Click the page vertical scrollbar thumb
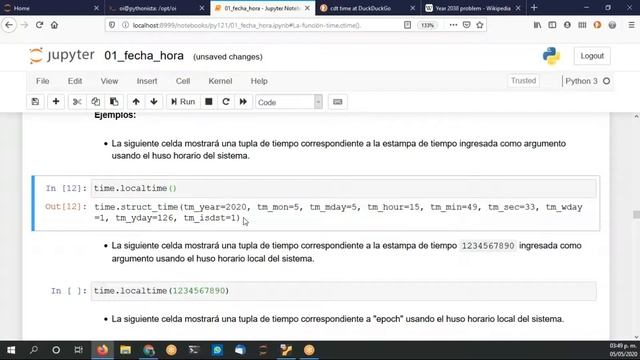This screenshot has height=360, width=640. tap(636, 214)
